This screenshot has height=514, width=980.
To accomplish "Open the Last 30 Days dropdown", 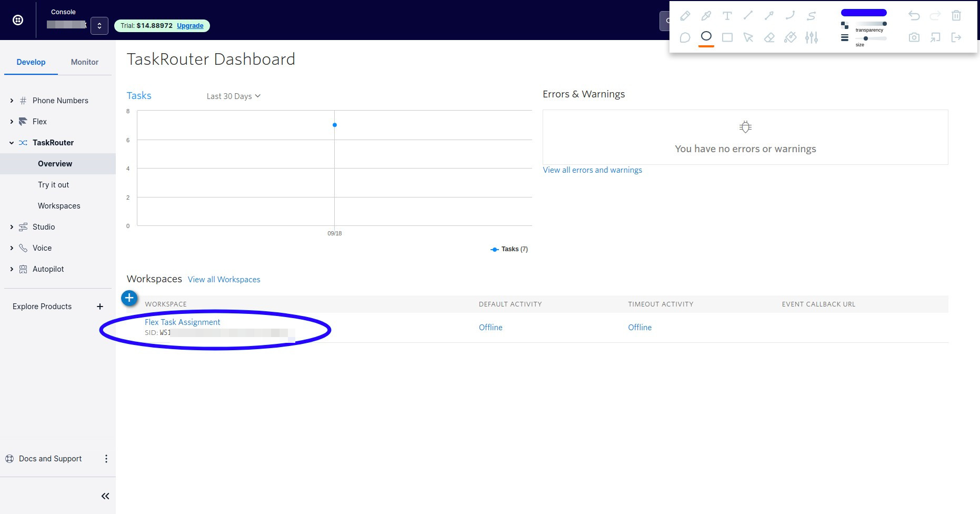I will point(233,96).
